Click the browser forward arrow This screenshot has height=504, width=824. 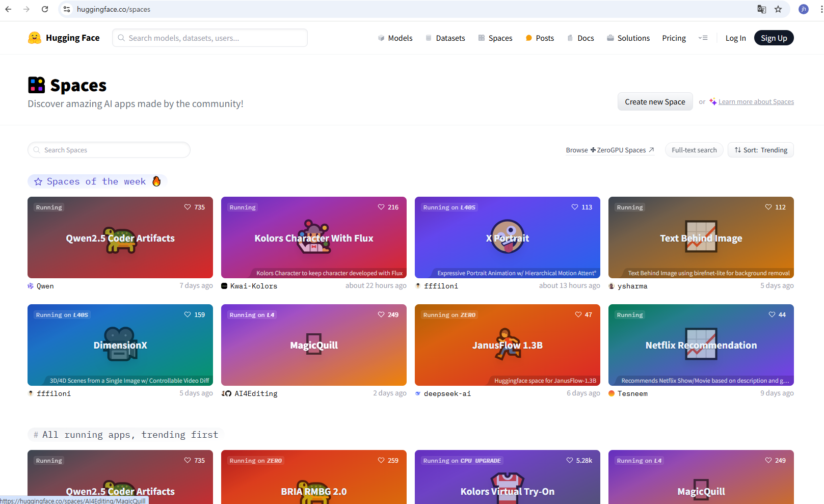(26, 9)
